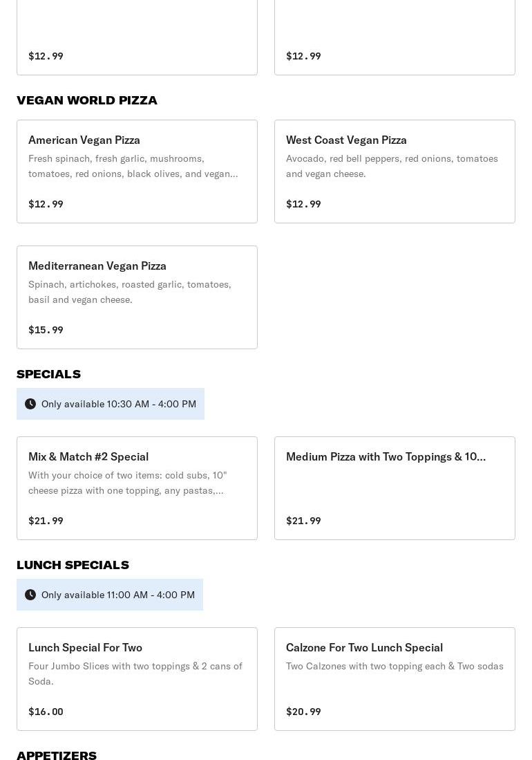Click the Specials section heading
532x760 pixels.
point(48,374)
